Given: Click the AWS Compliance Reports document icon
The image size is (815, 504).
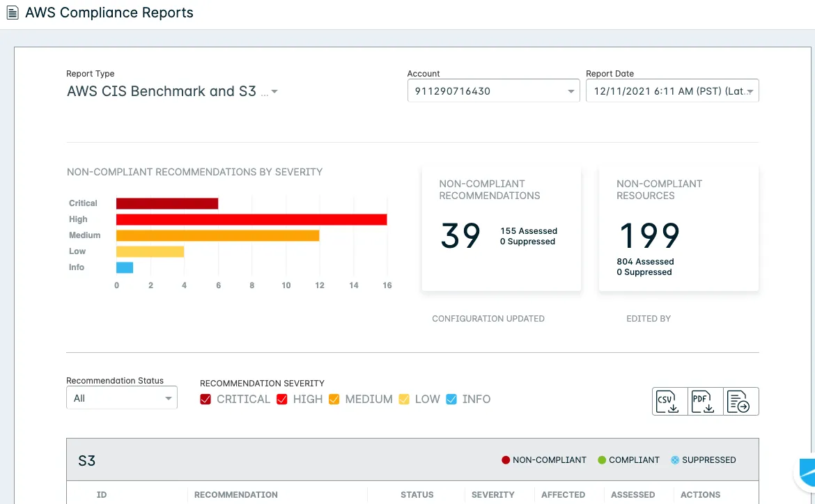Looking at the screenshot, I should click(13, 13).
